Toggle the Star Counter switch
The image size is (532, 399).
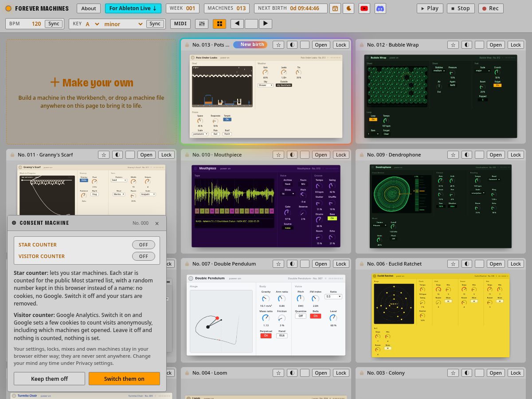[144, 245]
